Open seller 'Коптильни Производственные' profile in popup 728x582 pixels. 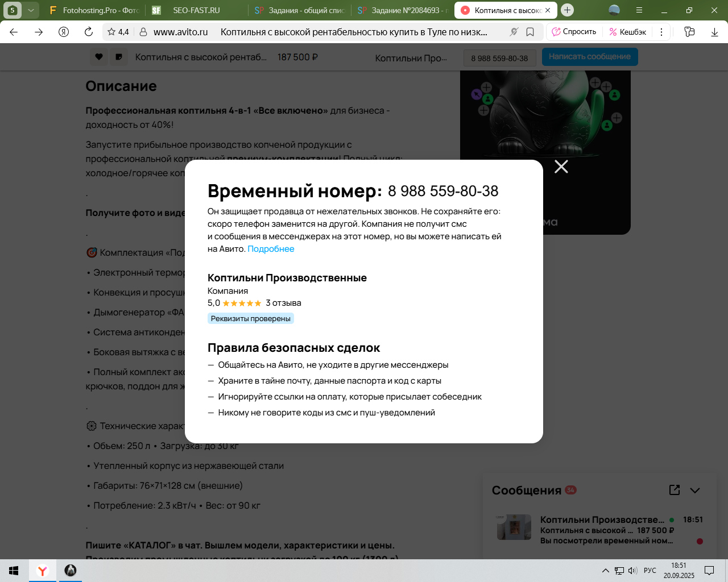[x=287, y=278]
